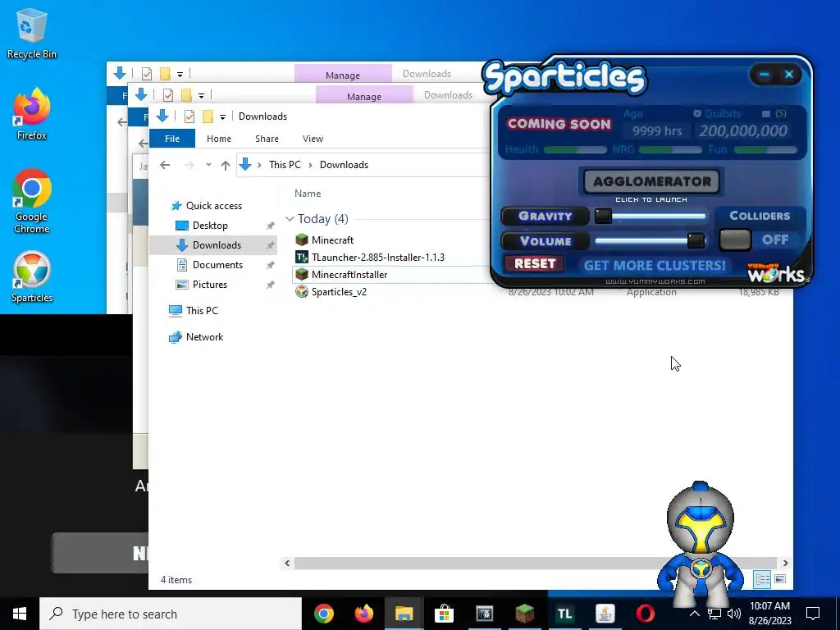
Task: Open the Share ribbon tab
Action: point(267,139)
